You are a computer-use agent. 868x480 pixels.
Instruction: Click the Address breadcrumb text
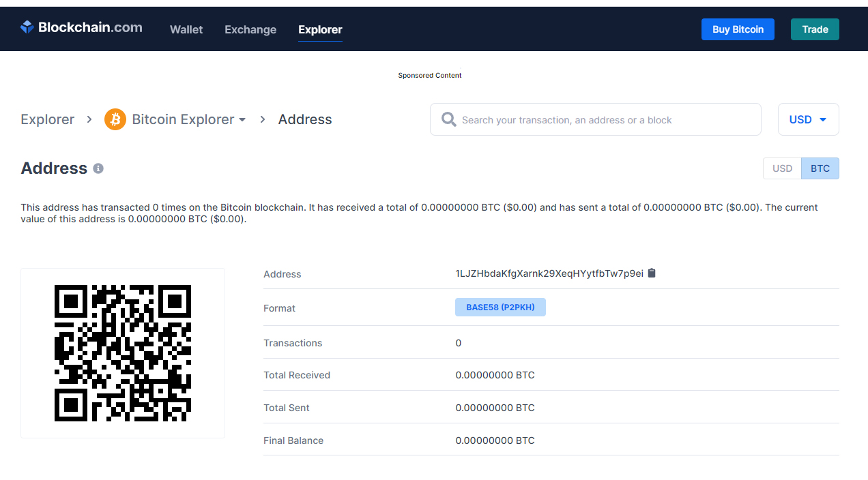[x=305, y=119]
